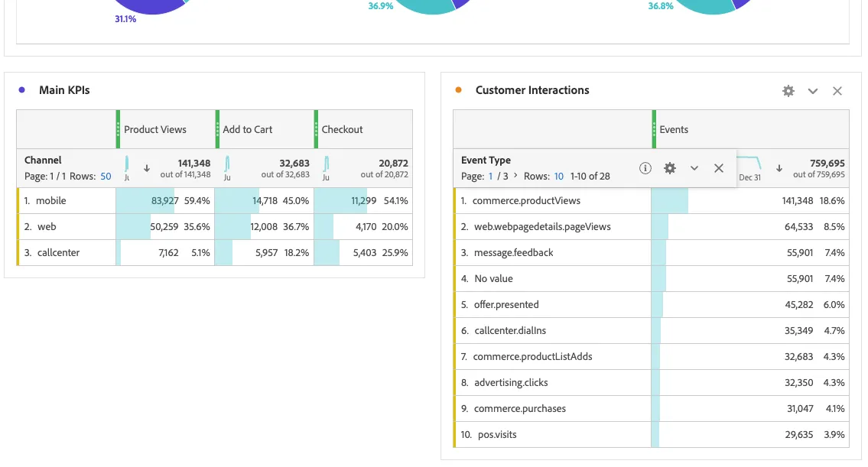Image resolution: width=868 pixels, height=467 pixels.
Task: Toggle sort arrow on Product Views column
Action: 147,168
